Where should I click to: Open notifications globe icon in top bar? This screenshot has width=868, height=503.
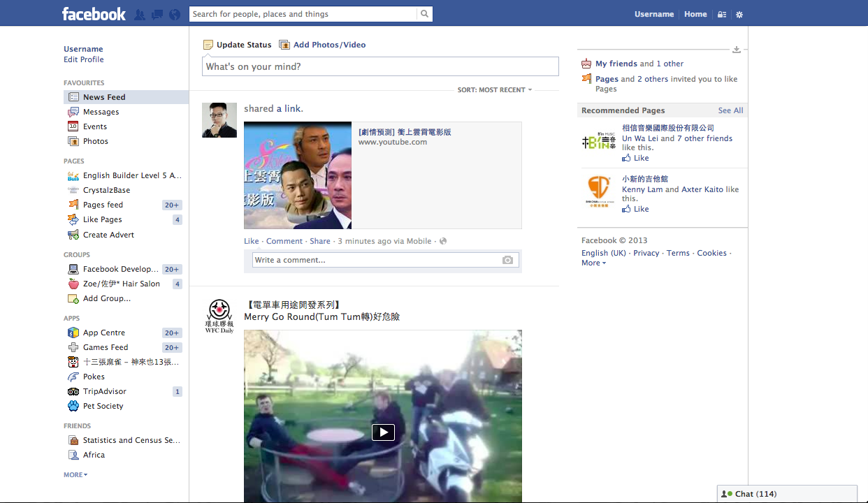pos(175,14)
